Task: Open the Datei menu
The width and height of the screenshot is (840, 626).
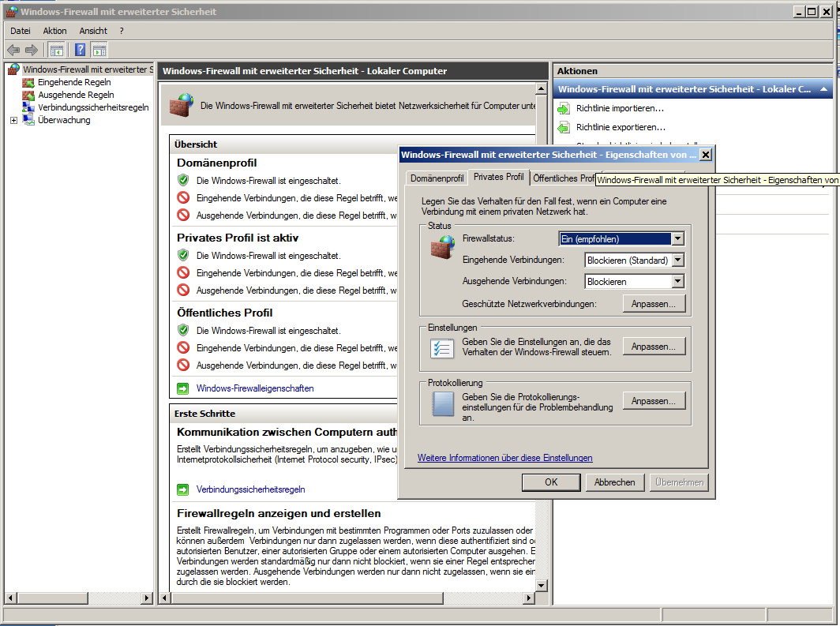Action: pos(21,31)
